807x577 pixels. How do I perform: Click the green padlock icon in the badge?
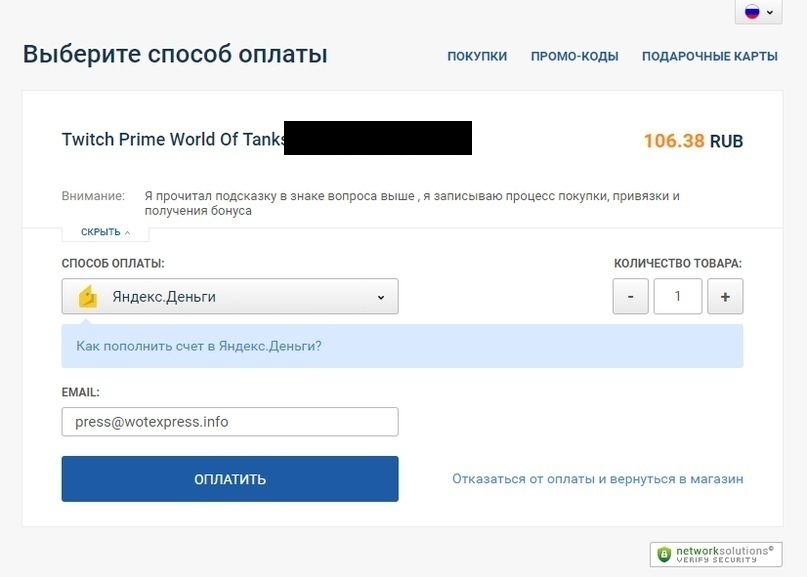pos(664,554)
